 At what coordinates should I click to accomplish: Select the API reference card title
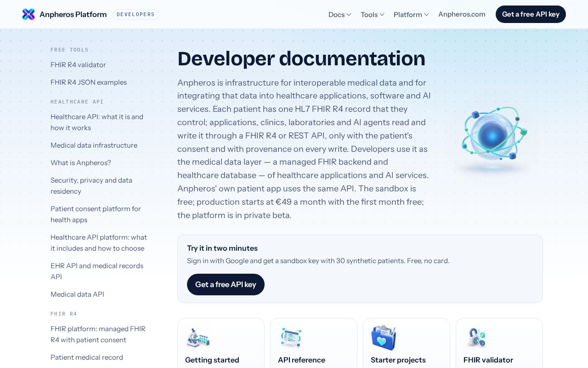(301, 360)
